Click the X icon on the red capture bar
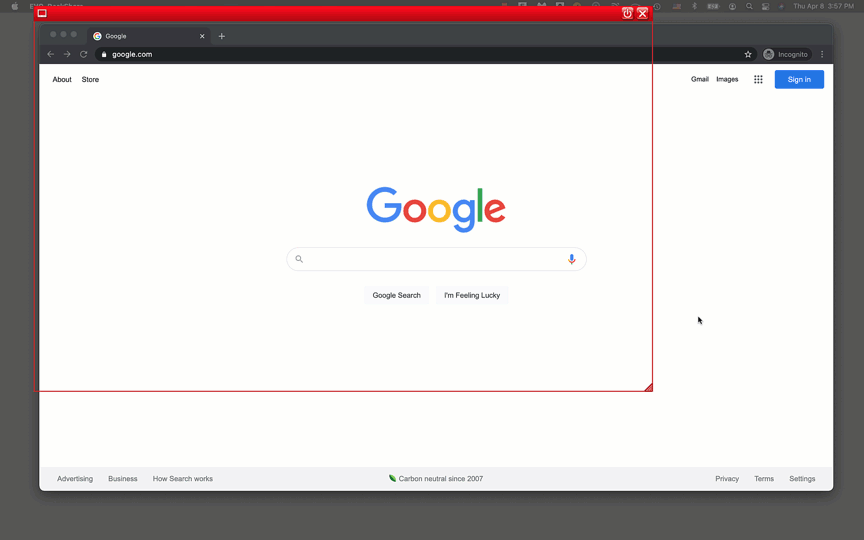This screenshot has height=540, width=864. pos(642,13)
